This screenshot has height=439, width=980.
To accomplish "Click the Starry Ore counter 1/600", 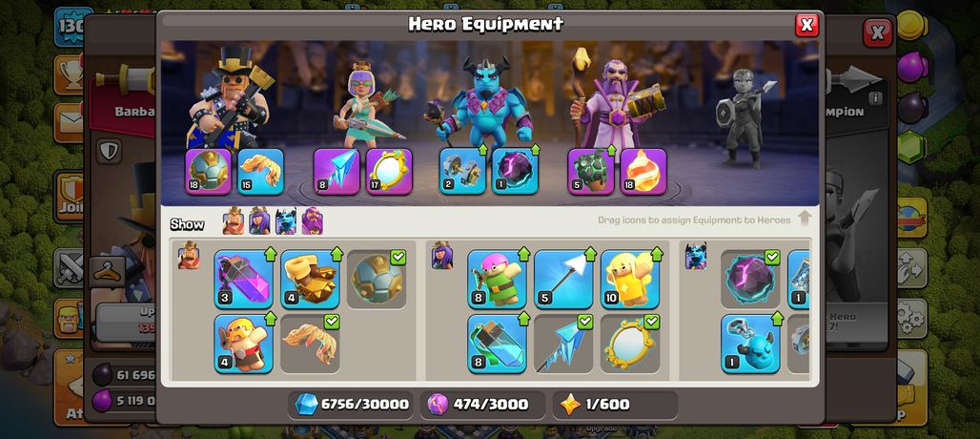I will (615, 405).
